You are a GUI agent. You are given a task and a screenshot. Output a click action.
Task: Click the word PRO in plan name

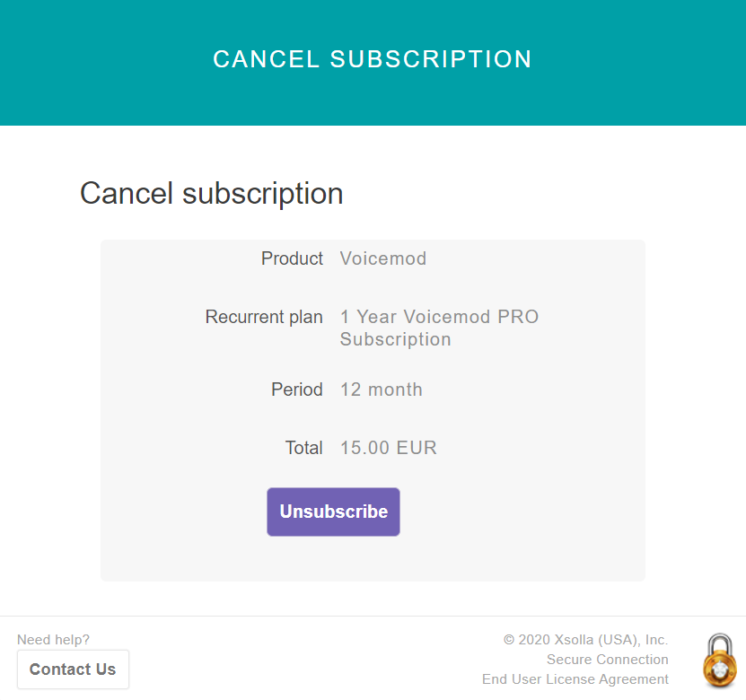pos(518,317)
